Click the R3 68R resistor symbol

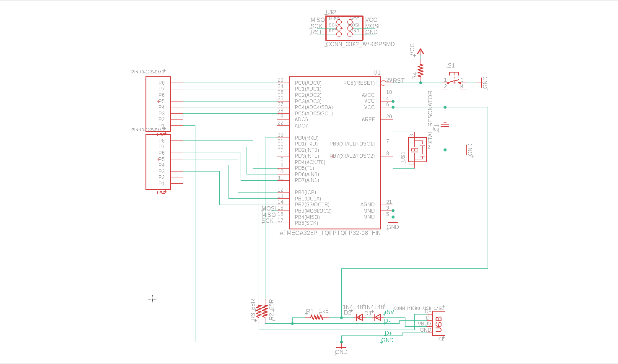[x=259, y=311]
